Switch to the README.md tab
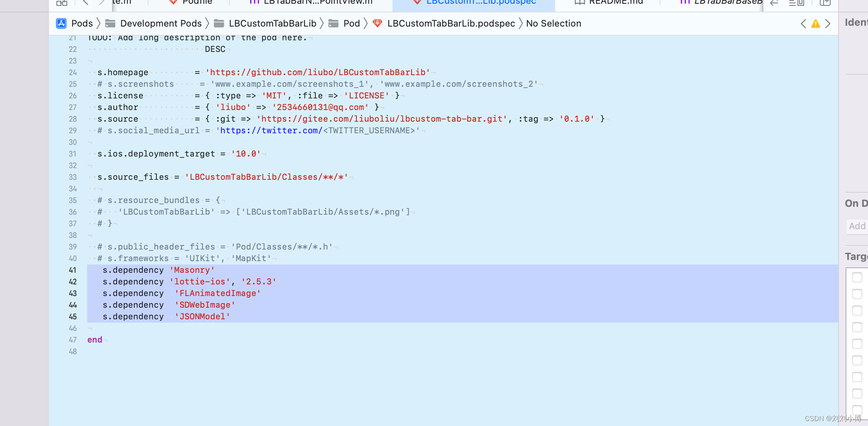868x426 pixels. [x=609, y=2]
